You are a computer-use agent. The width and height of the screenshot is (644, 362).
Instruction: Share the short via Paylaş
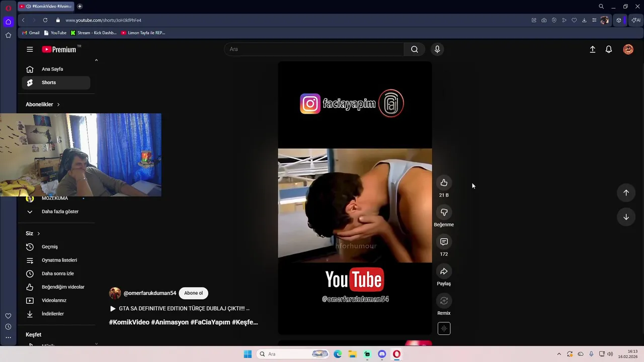[444, 271]
